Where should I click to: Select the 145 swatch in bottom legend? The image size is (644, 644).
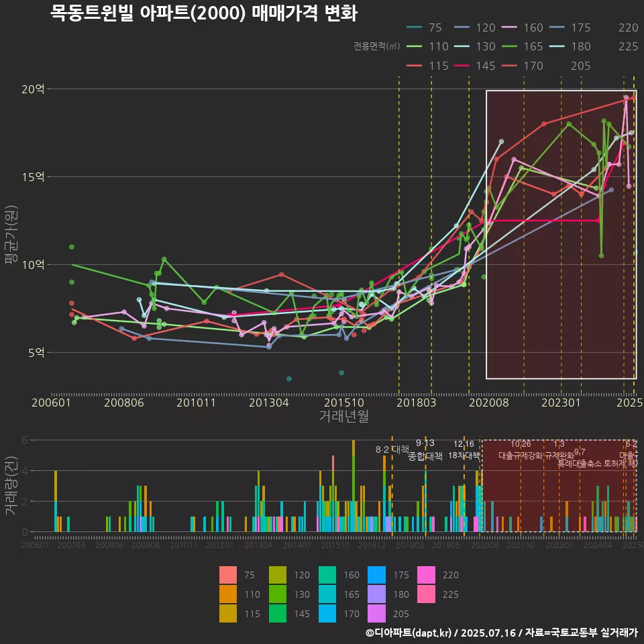click(x=278, y=613)
